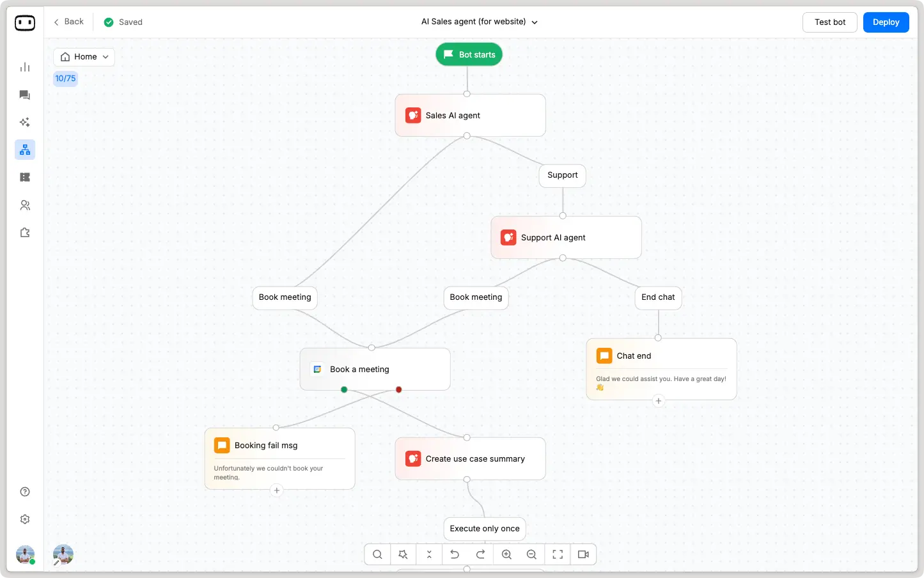The width and height of the screenshot is (924, 578).
Task: Open the users panel in the sidebar
Action: [24, 205]
